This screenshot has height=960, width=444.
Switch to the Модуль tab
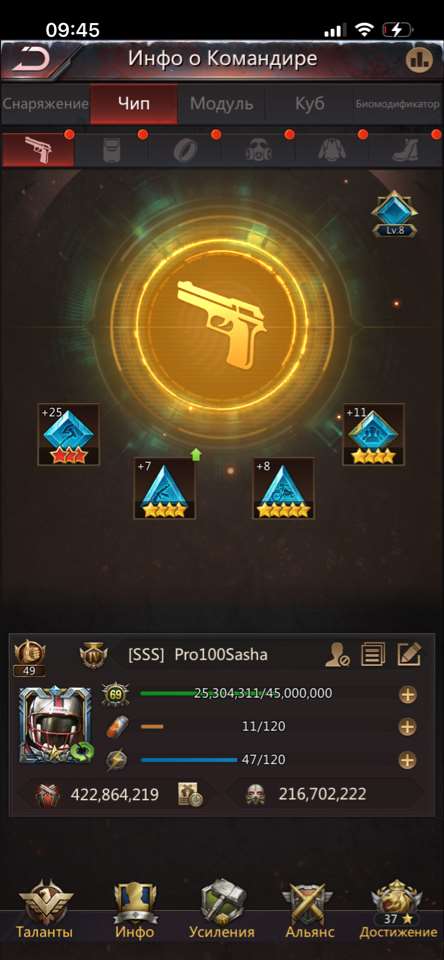(x=221, y=103)
